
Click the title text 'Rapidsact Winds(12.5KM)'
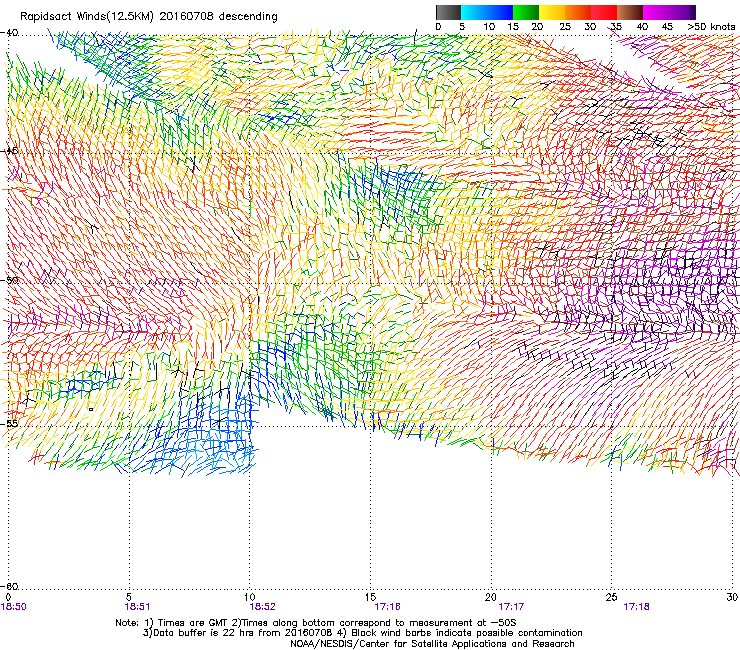click(87, 17)
